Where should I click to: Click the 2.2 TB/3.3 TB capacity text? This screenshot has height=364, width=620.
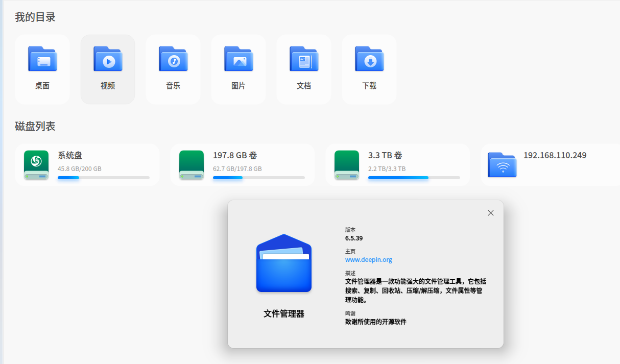387,168
